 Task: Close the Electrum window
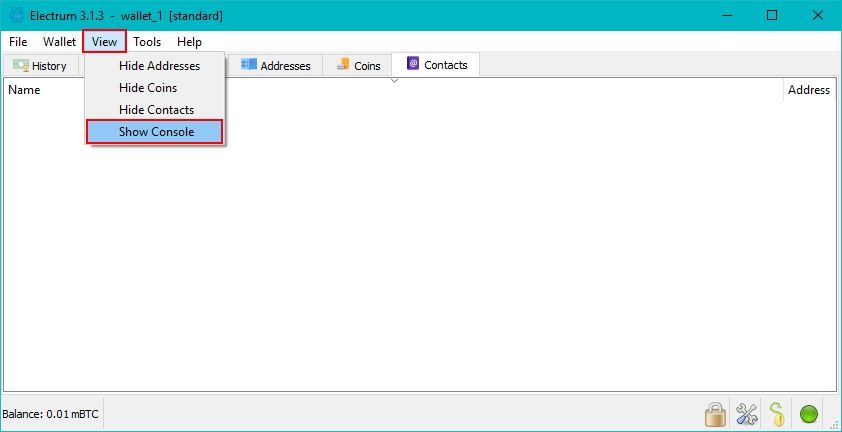818,16
